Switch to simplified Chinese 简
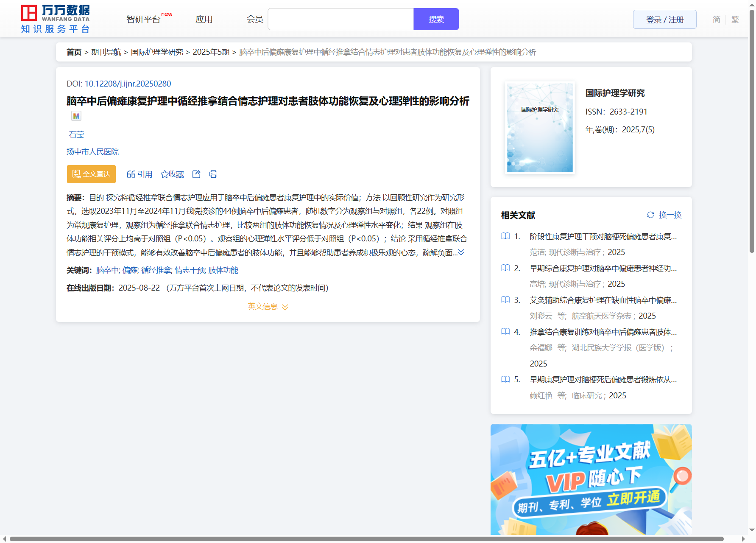Image resolution: width=756 pixels, height=543 pixels. click(x=716, y=20)
